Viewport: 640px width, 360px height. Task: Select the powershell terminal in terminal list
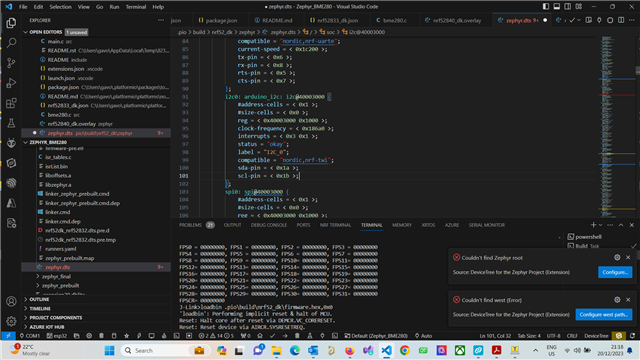point(588,236)
